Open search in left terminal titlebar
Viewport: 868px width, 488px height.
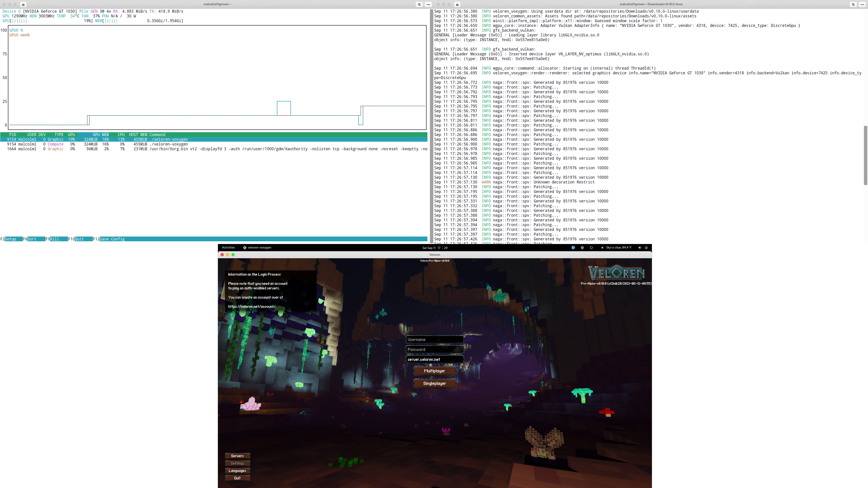419,4
